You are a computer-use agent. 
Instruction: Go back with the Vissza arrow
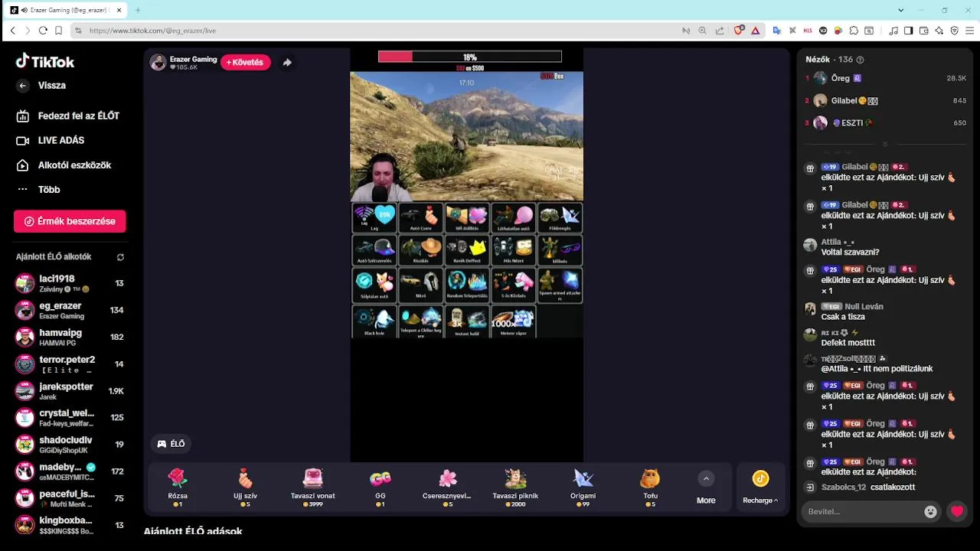click(x=23, y=86)
